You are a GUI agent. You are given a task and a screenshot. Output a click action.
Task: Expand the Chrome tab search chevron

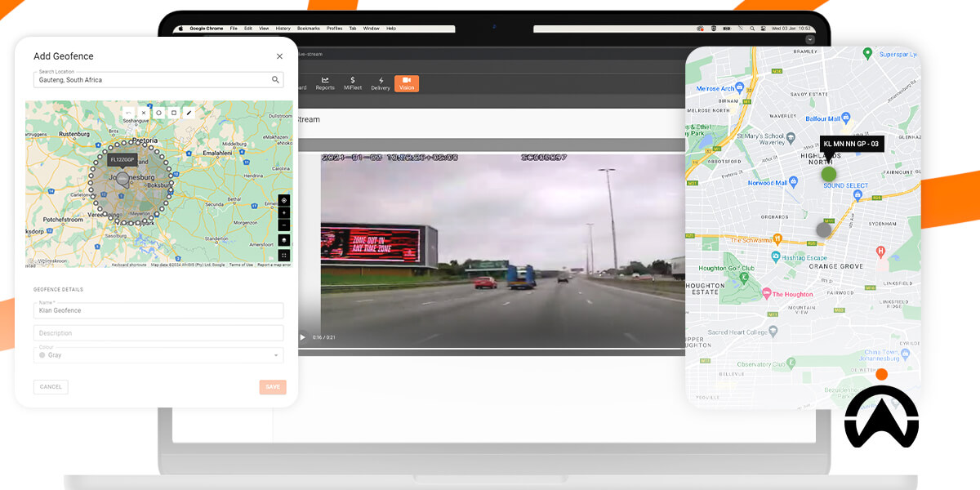(x=809, y=39)
